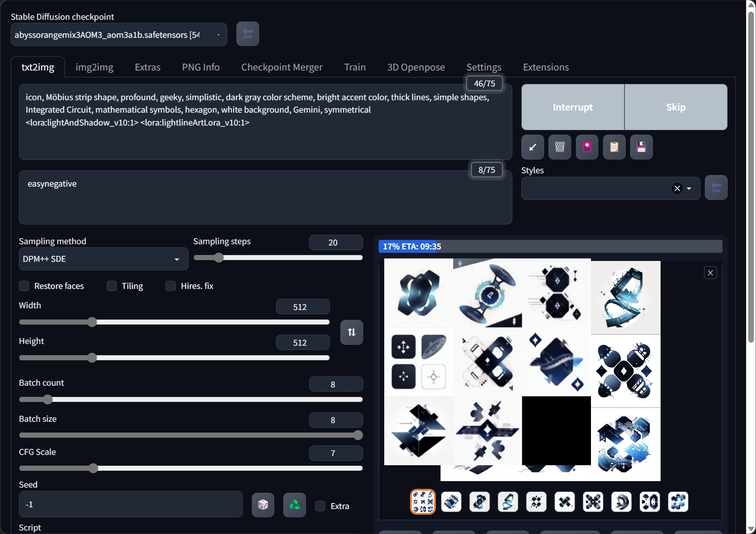756x534 pixels.
Task: Clear the prompt using the trashcan icon
Action: (559, 147)
